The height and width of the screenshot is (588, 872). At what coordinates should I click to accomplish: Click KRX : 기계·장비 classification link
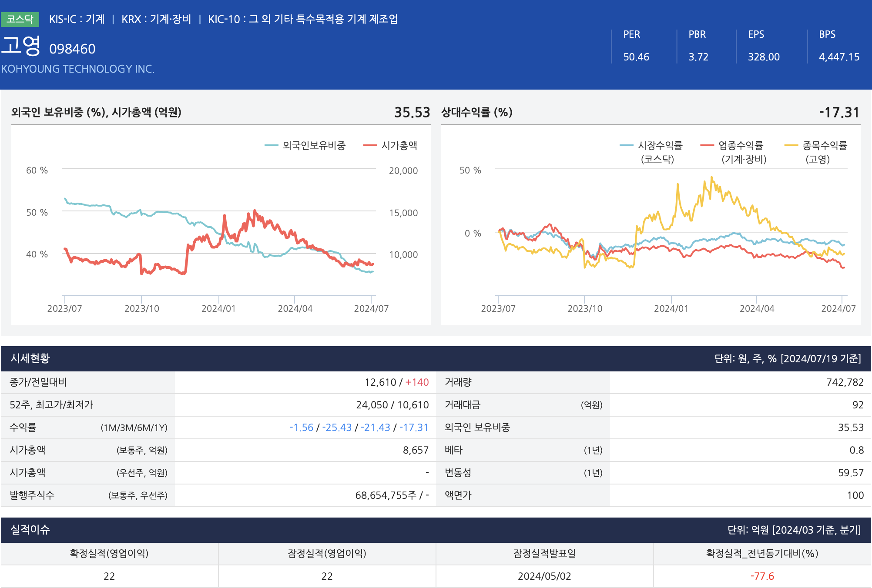(156, 19)
